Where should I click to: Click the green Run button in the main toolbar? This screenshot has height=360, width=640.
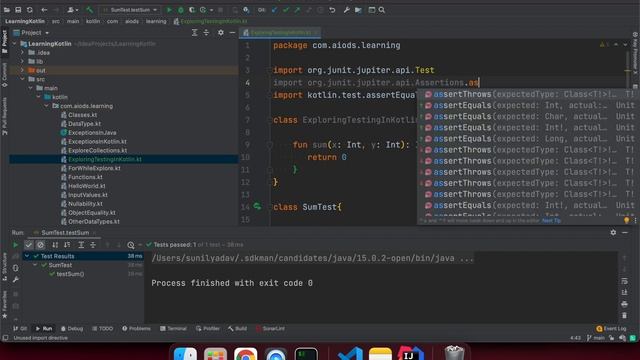169,10
